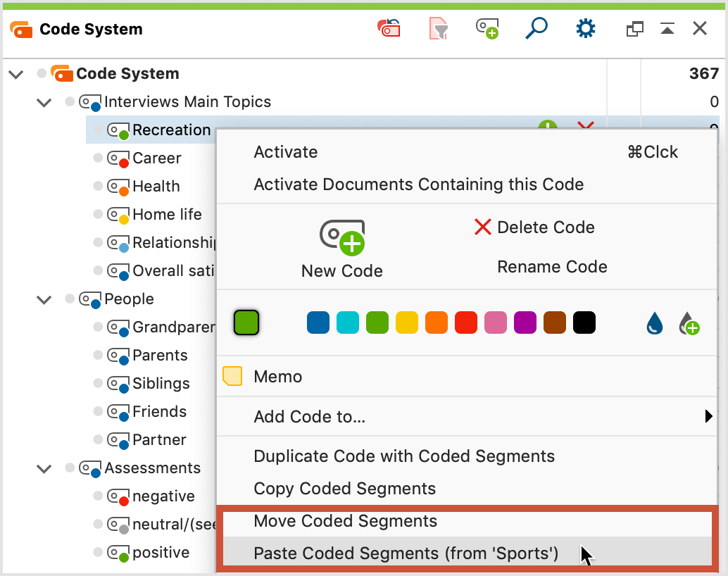The height and width of the screenshot is (576, 728).
Task: Click the coded segments toolbar icon
Action: pyautogui.click(x=389, y=28)
